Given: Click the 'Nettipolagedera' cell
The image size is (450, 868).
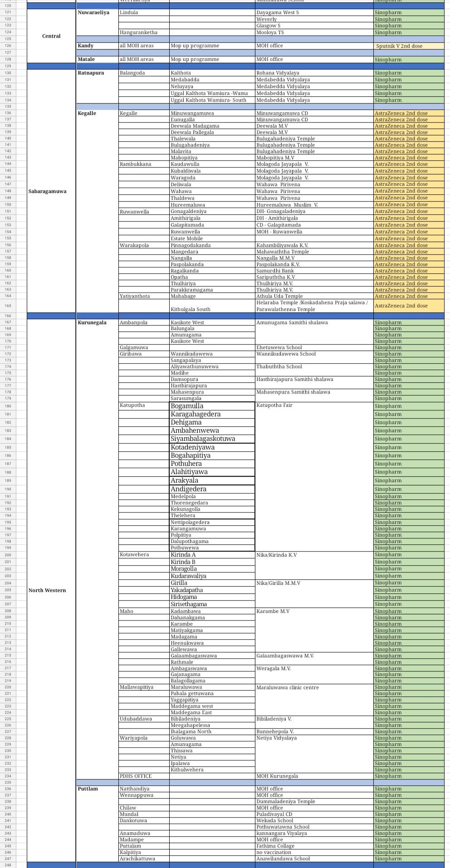Looking at the screenshot, I should click(212, 522).
